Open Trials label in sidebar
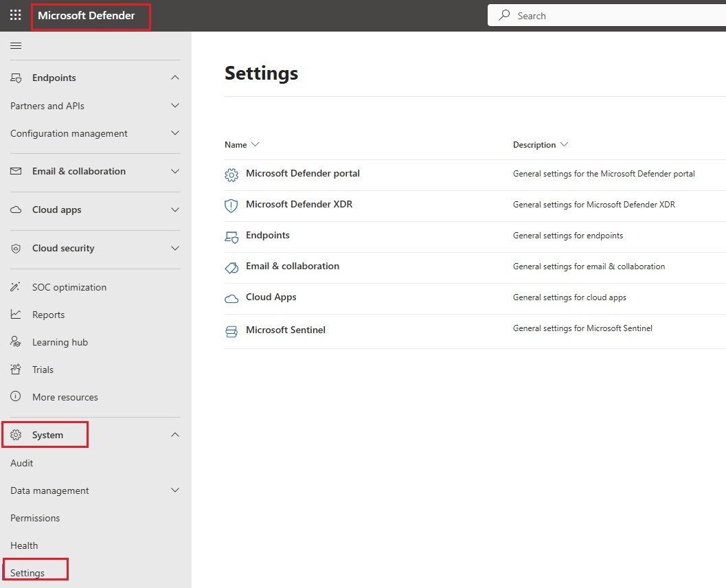 43,370
